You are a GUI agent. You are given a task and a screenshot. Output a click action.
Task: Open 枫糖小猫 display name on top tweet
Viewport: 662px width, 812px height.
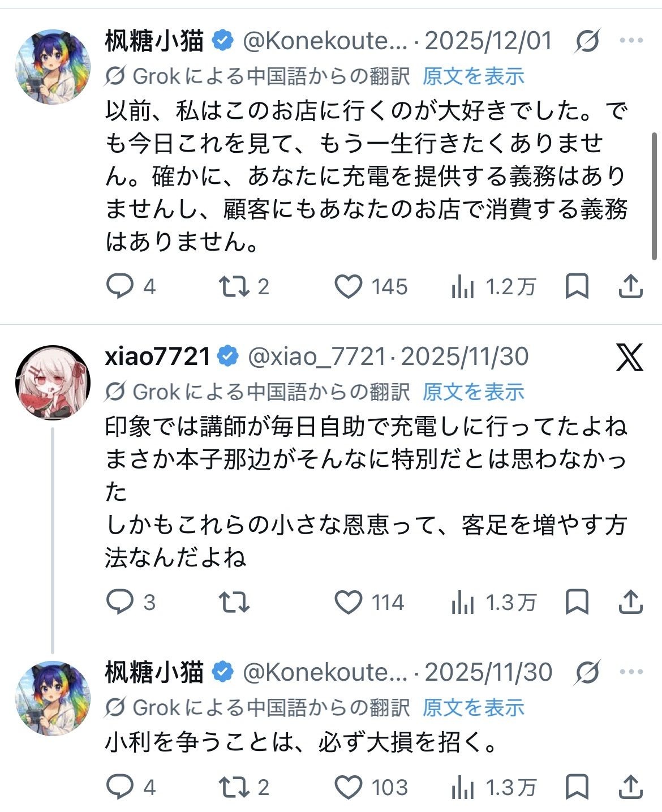pyautogui.click(x=154, y=41)
